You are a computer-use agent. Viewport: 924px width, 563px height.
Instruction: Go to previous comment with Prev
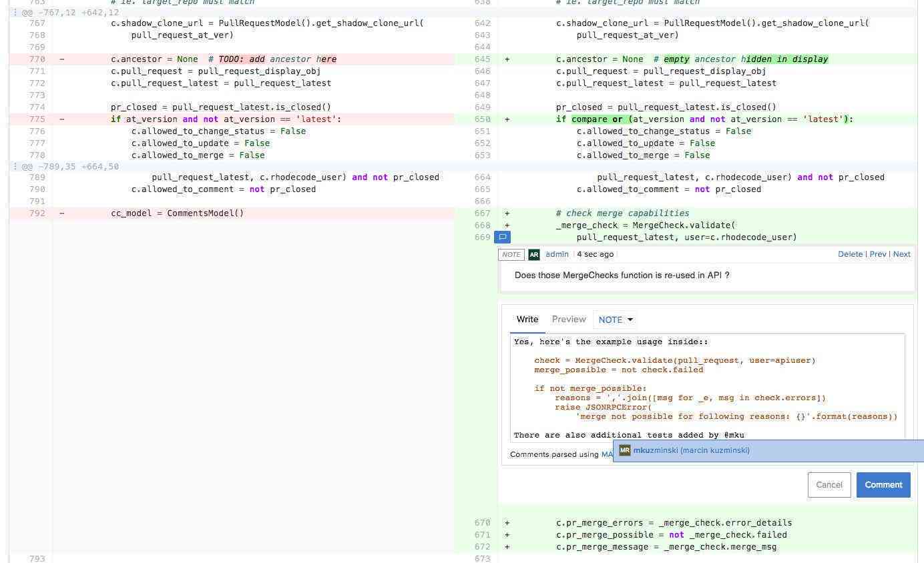(x=878, y=254)
